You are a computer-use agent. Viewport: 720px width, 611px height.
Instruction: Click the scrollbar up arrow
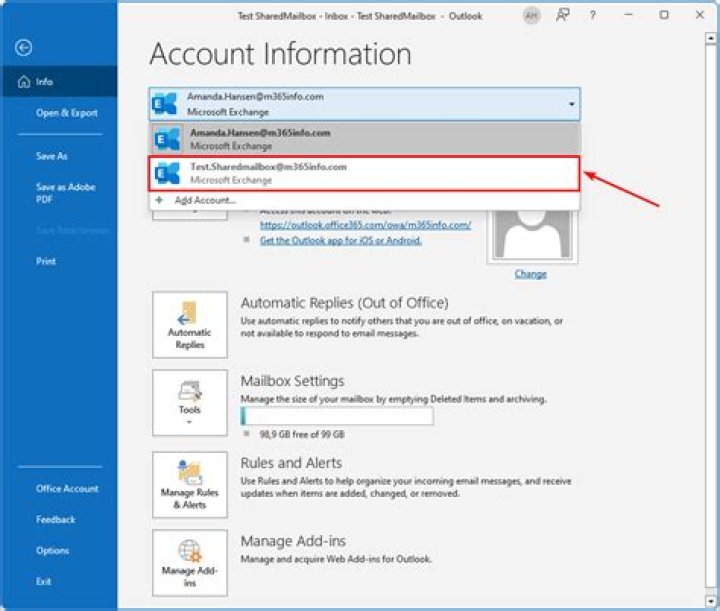click(x=711, y=39)
